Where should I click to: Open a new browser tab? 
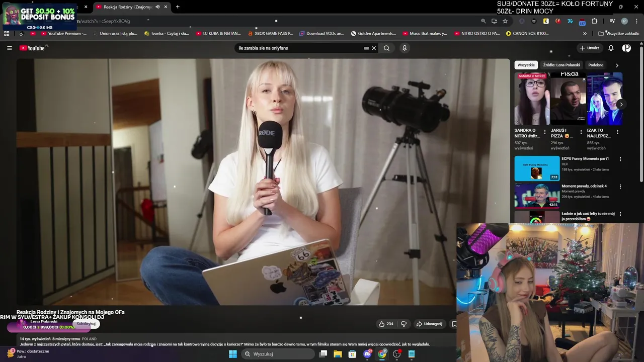pos(178,7)
